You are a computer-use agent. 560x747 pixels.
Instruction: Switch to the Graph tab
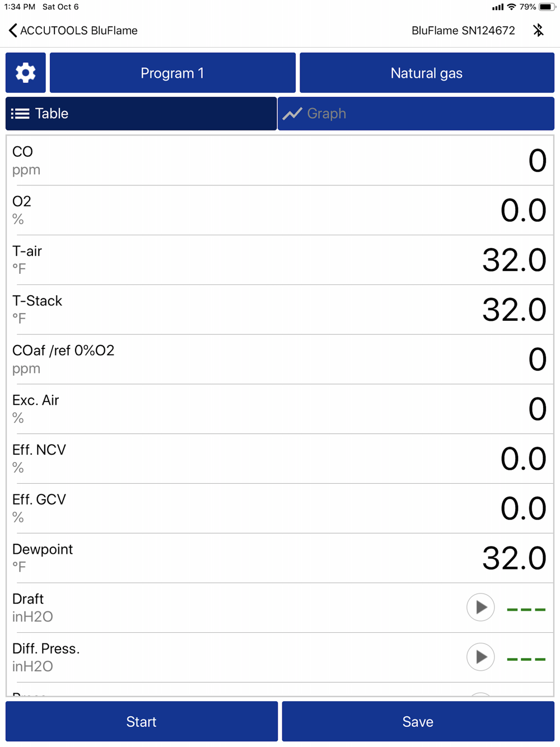click(x=416, y=114)
